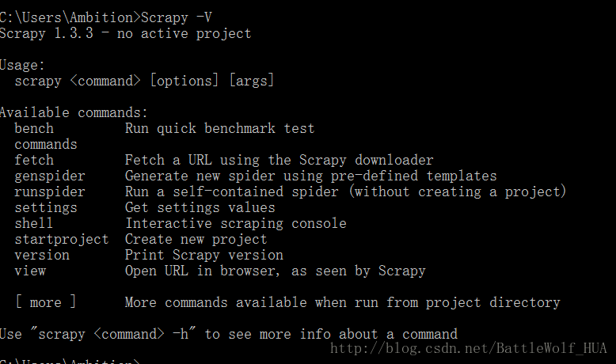Click the 'runspider' command name
Viewport: 616px width, 364px height.
click(50, 192)
